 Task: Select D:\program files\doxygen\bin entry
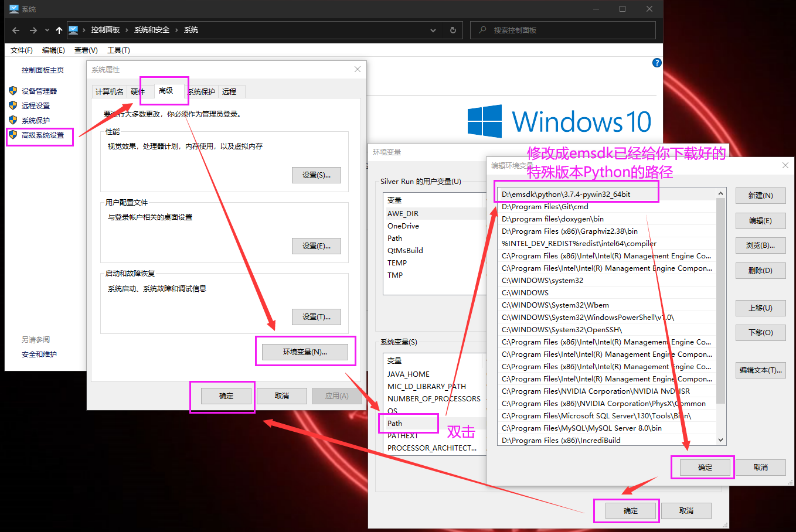pos(607,219)
